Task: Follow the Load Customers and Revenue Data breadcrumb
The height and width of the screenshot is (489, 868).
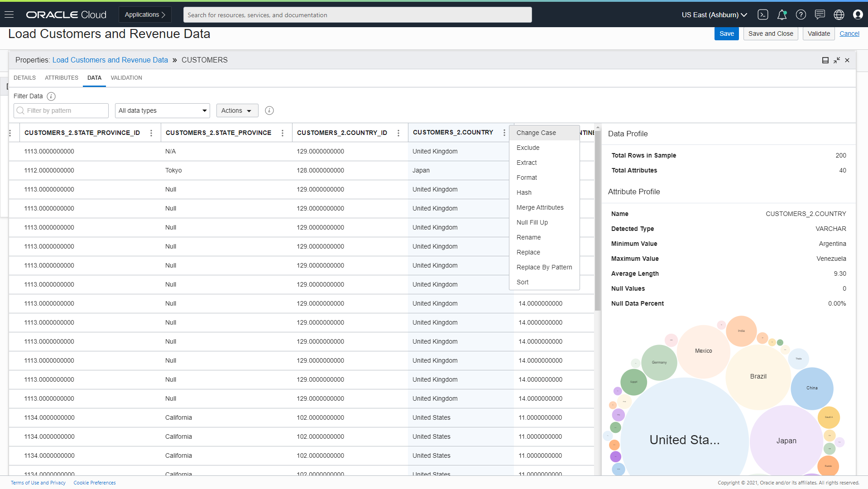Action: [x=110, y=60]
